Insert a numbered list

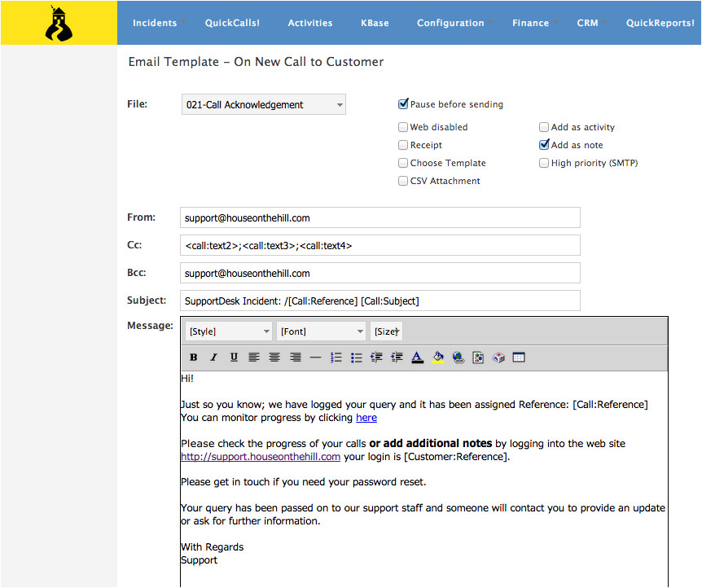pyautogui.click(x=336, y=358)
